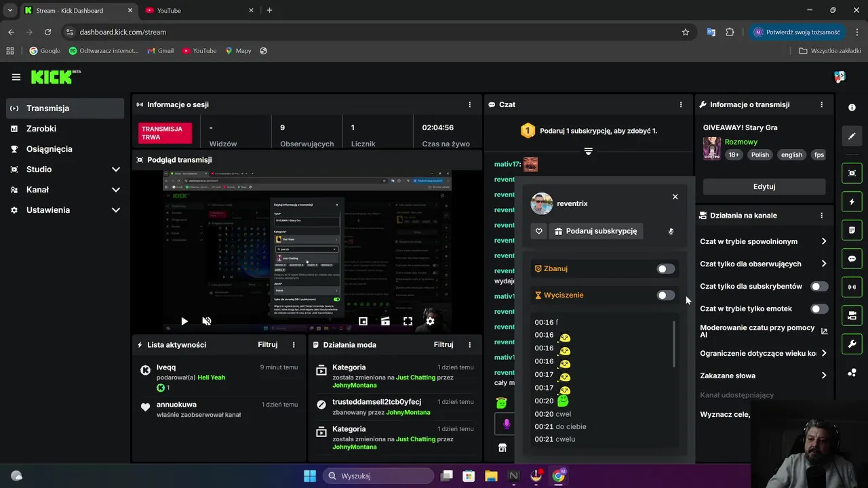Toggle the mod actions note icon in right sidebar
Viewport: 868px width, 488px height.
852,230
